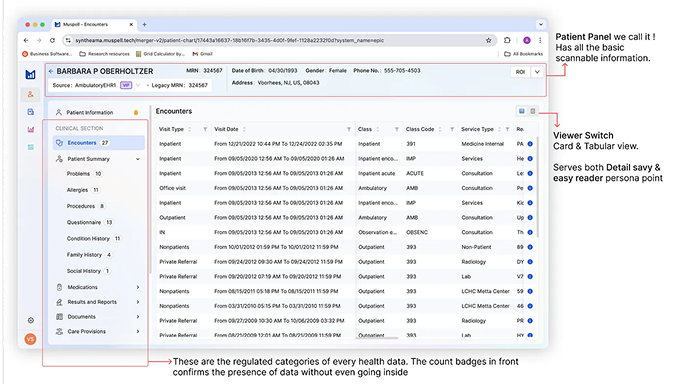Open Chrome profile avatar
The image size is (680, 385).
pos(526,40)
